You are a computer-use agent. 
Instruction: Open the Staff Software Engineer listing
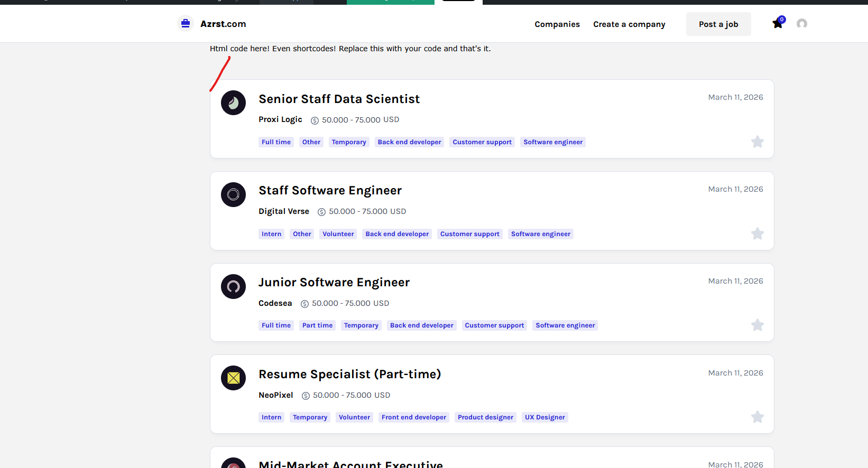click(x=330, y=191)
